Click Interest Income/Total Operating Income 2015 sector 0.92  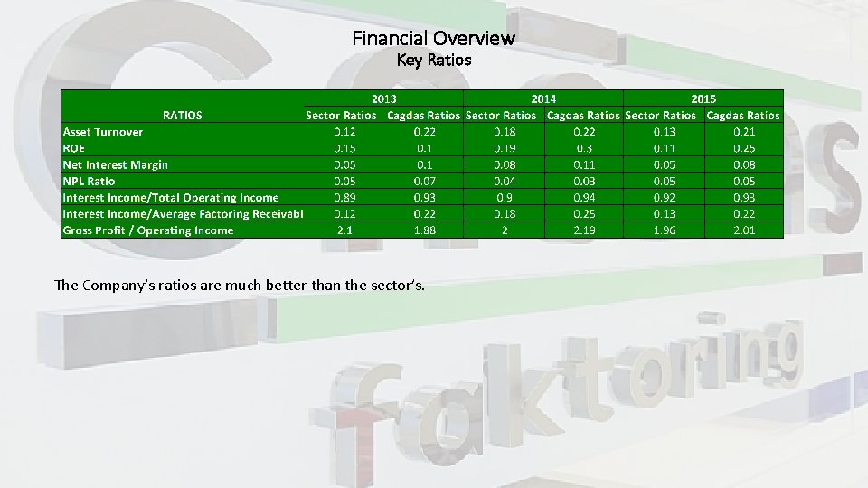665,198
